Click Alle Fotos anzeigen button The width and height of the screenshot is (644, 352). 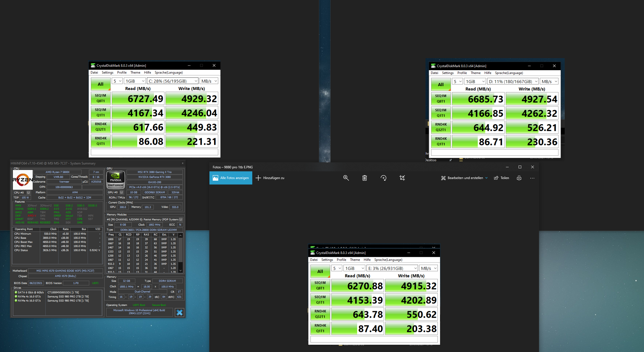click(231, 178)
